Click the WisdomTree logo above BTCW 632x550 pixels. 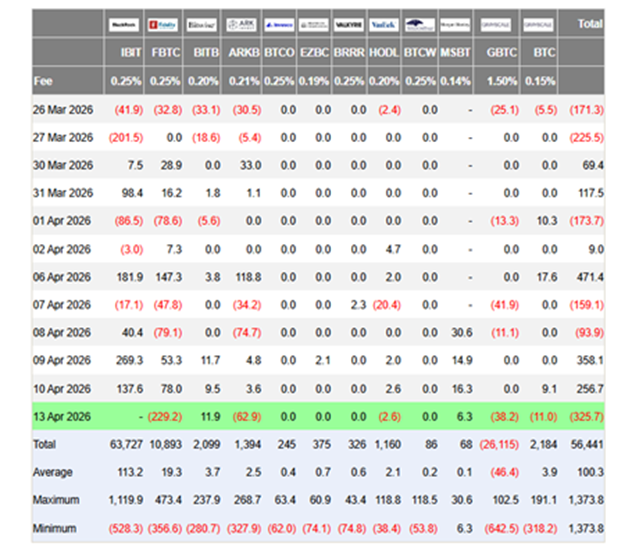[x=420, y=25]
